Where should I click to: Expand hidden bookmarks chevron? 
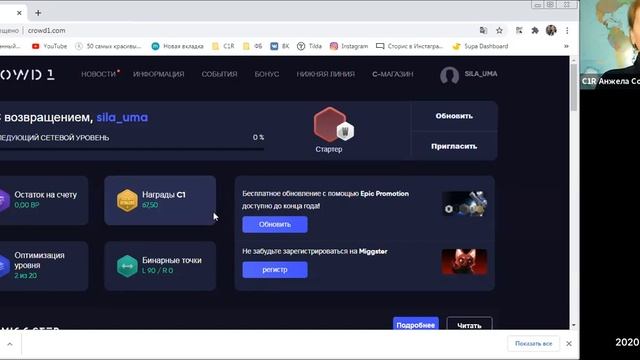(x=566, y=47)
